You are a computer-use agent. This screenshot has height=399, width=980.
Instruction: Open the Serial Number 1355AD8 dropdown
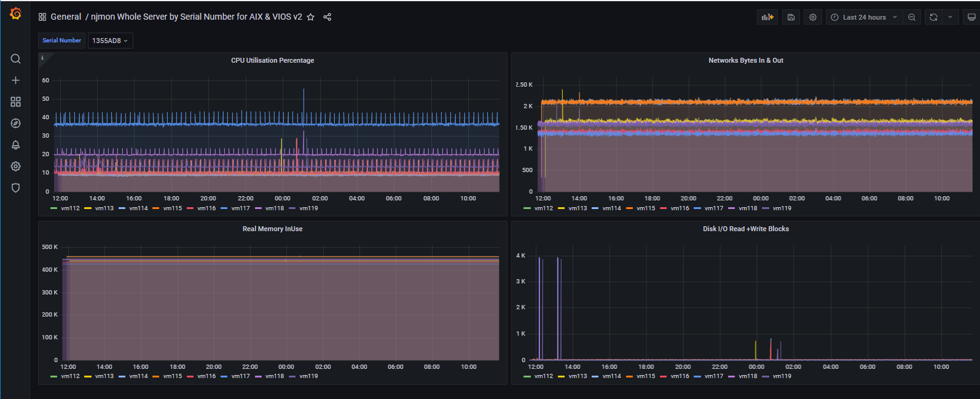110,41
